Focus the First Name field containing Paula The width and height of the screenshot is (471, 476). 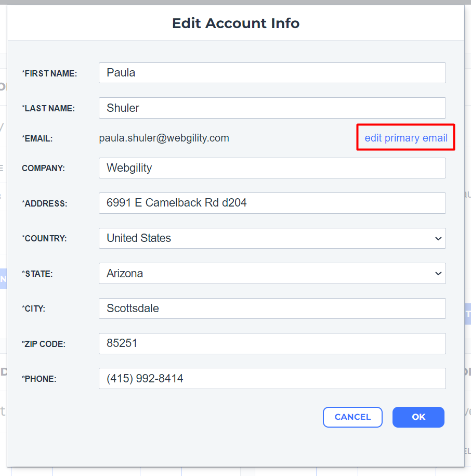(272, 73)
